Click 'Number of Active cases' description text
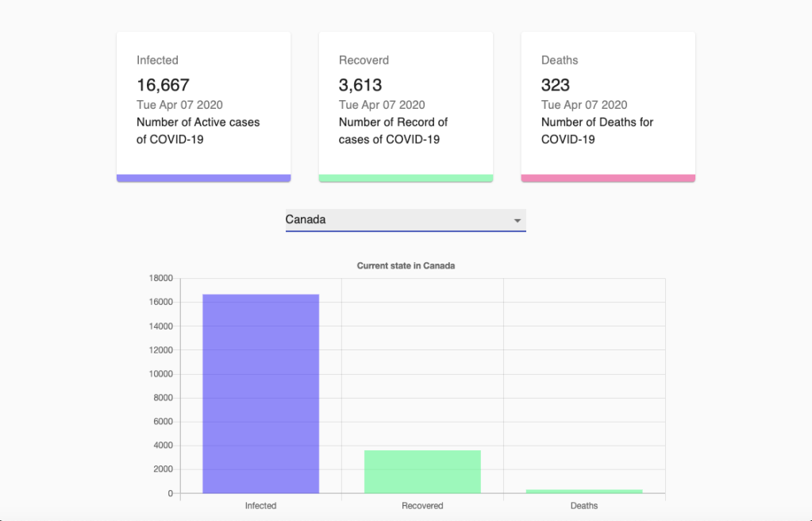Screen dimensions: 812x521 point(198,122)
